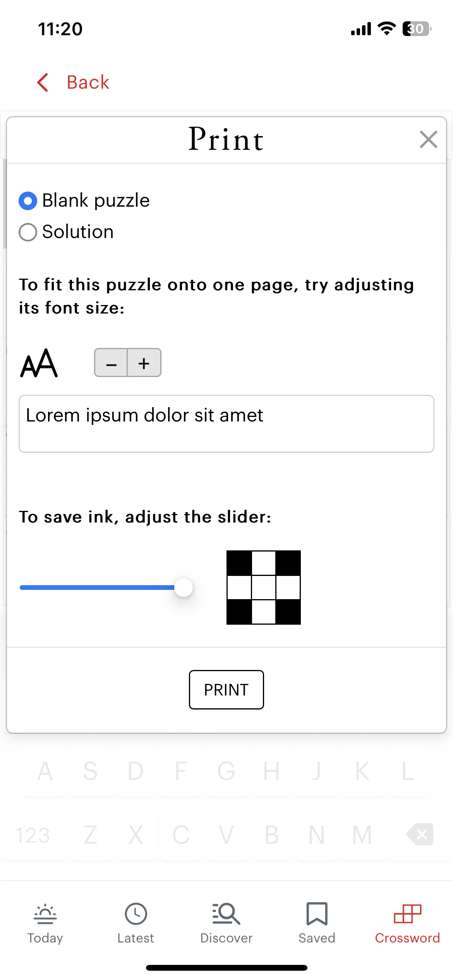This screenshot has height=980, width=453.
Task: Open the Today tab
Action: 45,923
